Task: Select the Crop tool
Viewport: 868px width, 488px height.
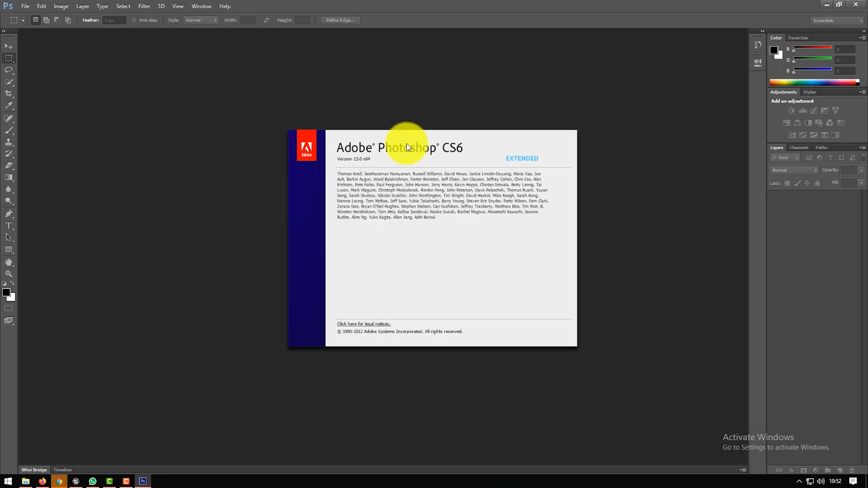Action: pos(9,94)
